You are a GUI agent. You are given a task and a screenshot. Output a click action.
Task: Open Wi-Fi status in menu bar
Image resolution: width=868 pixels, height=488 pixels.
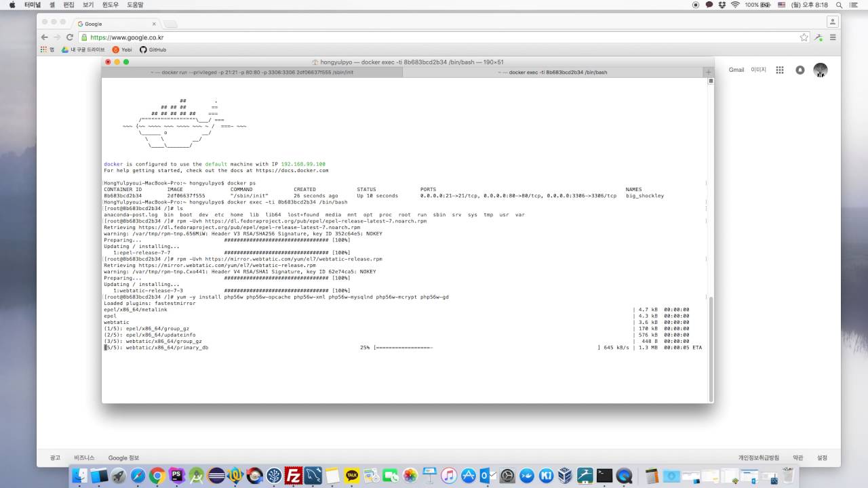tap(734, 5)
